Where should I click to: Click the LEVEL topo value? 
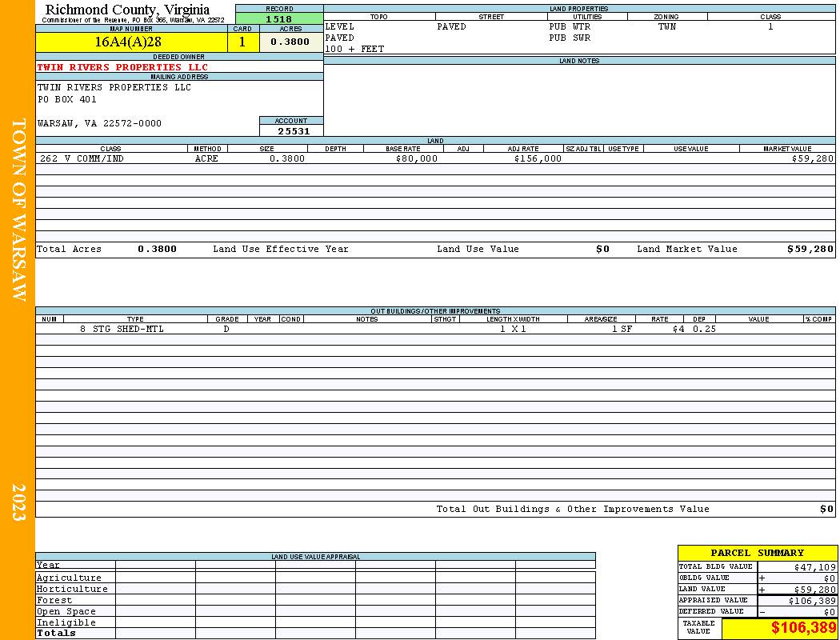[x=340, y=26]
